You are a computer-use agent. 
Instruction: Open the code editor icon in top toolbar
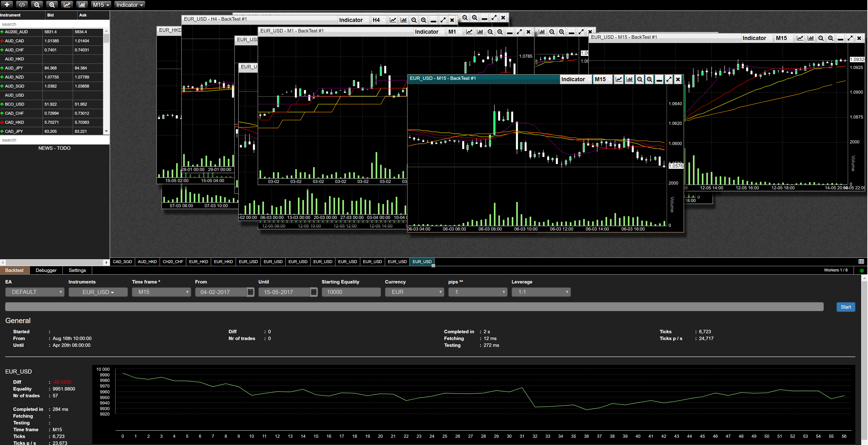coord(22,5)
